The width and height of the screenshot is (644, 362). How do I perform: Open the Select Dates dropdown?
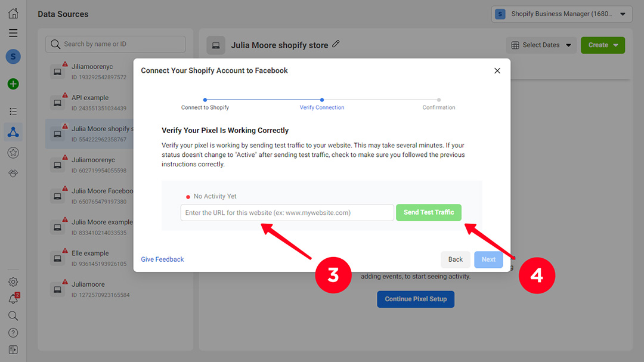tap(541, 45)
